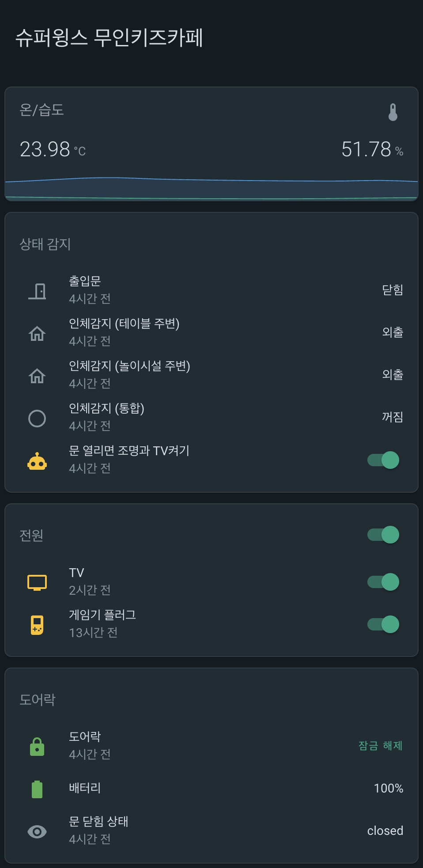The image size is (423, 868).
Task: Open the 23.98 °C temperature reading
Action: click(x=53, y=149)
